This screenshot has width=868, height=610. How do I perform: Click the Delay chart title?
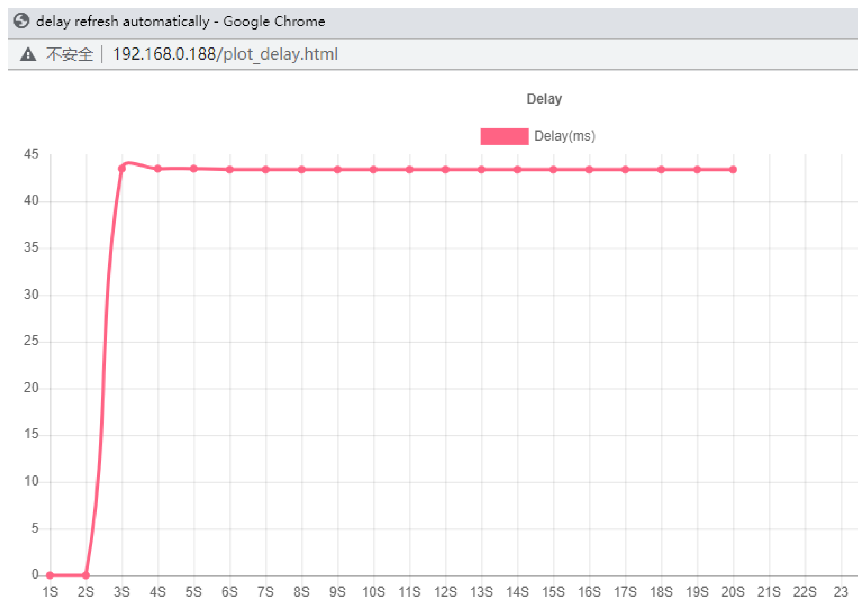(544, 99)
